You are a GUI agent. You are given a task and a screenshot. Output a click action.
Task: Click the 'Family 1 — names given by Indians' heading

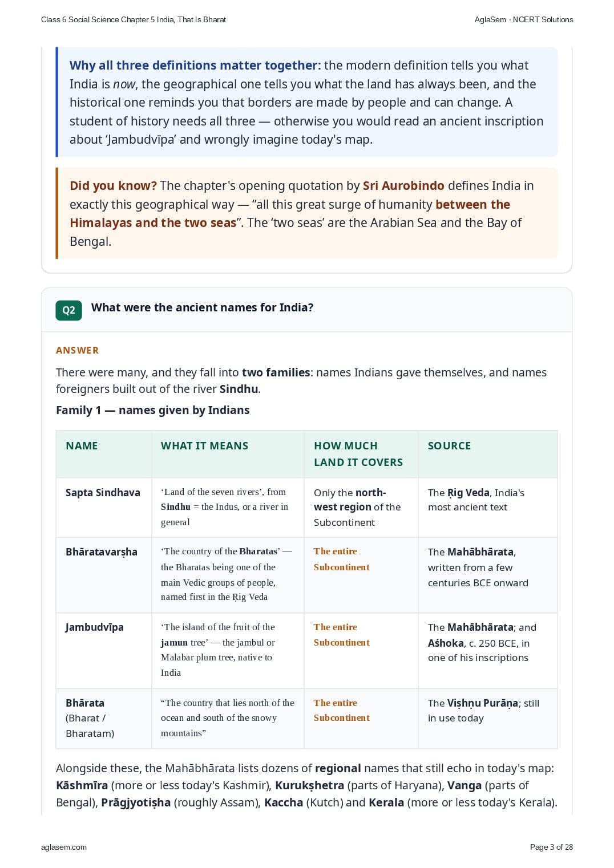point(153,410)
